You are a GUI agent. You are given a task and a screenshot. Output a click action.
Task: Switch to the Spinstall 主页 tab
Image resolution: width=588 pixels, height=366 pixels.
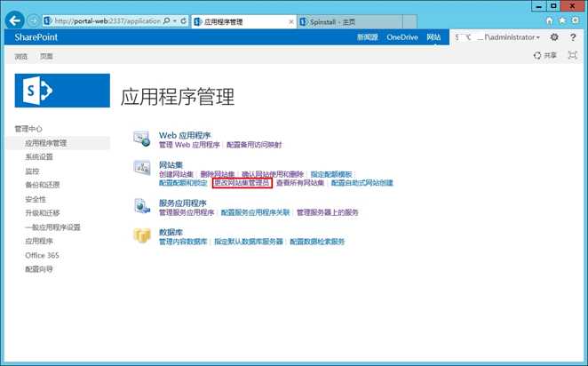coord(350,21)
